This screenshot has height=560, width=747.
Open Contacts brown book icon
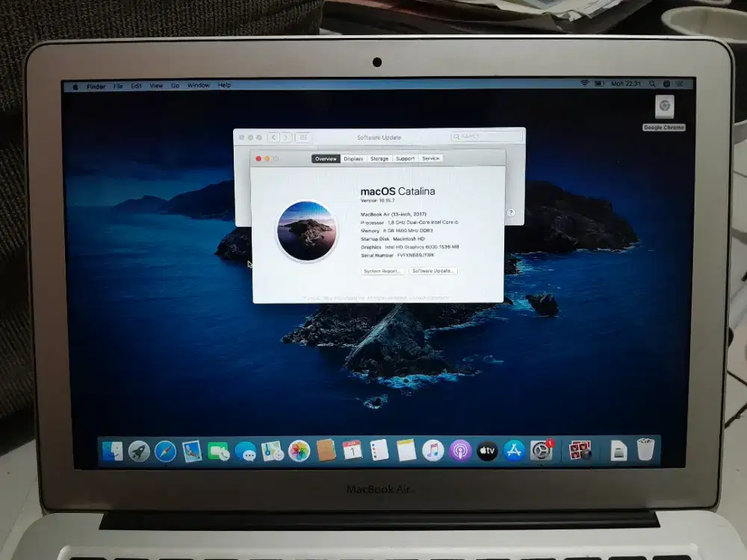326,450
